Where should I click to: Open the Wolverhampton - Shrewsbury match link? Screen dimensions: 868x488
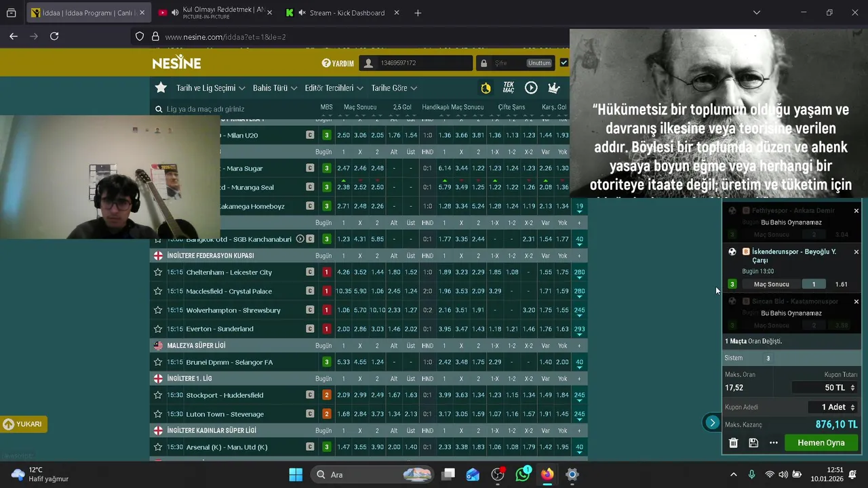coord(233,310)
